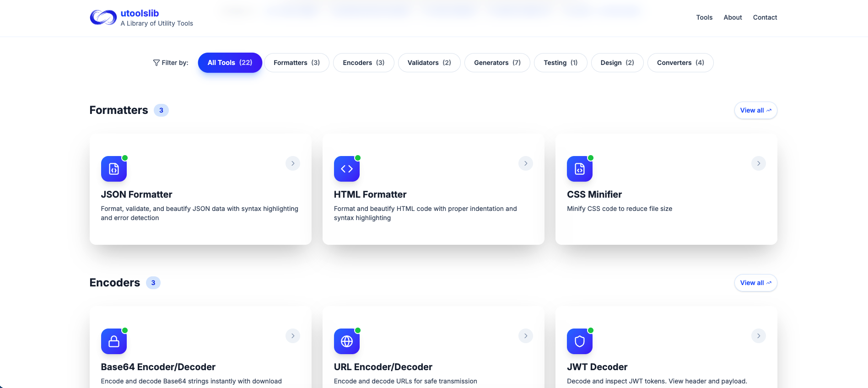Open the HTML Formatter title
868x388 pixels.
click(370, 194)
